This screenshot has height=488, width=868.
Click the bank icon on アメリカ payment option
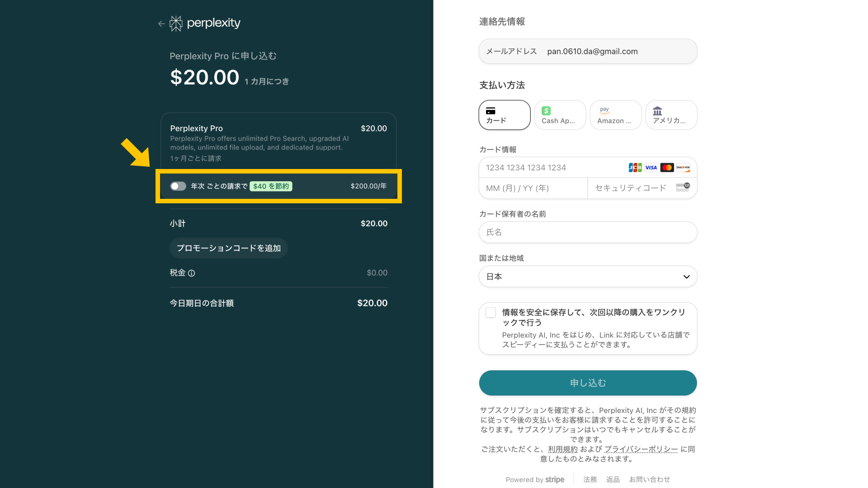pyautogui.click(x=657, y=109)
